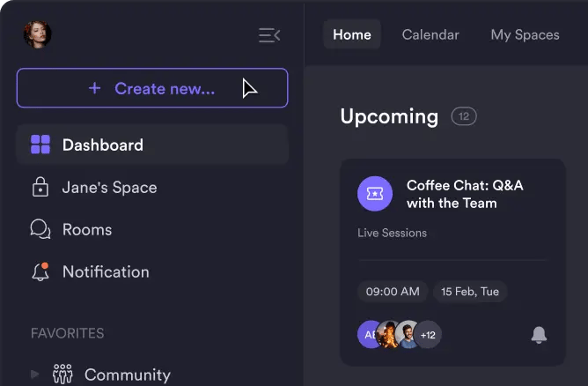Expand the Community favorites tree arrow
Image resolution: width=588 pixels, height=386 pixels.
pyautogui.click(x=35, y=375)
